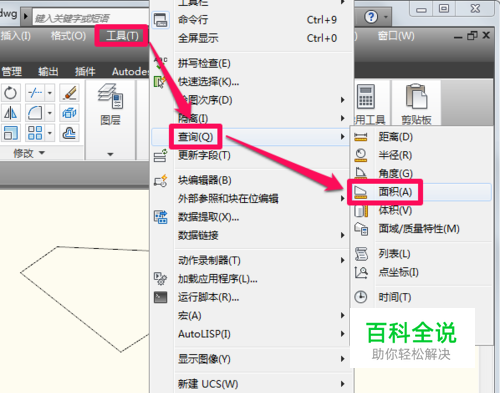Click the block editor icon
The image size is (500, 393).
coord(161,181)
